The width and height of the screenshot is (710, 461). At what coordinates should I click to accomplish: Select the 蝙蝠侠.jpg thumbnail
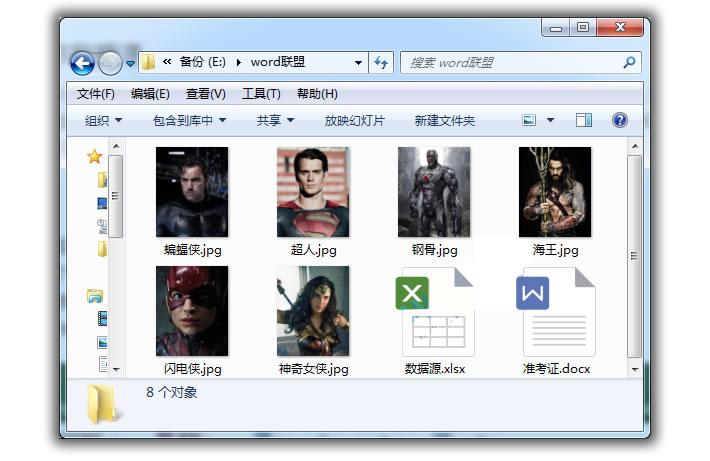tap(192, 192)
